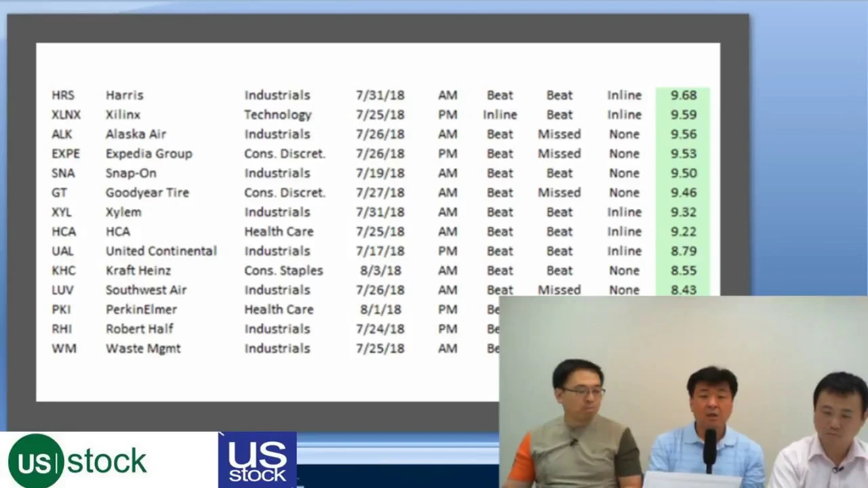Image resolution: width=868 pixels, height=488 pixels.
Task: Click Inline in Xilinx row's first results column
Action: 500,115
